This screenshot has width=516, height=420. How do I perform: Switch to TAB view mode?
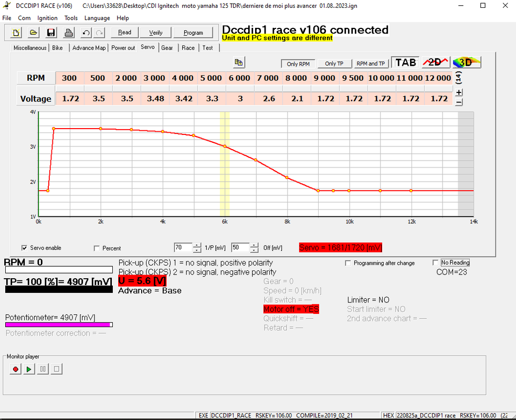405,62
